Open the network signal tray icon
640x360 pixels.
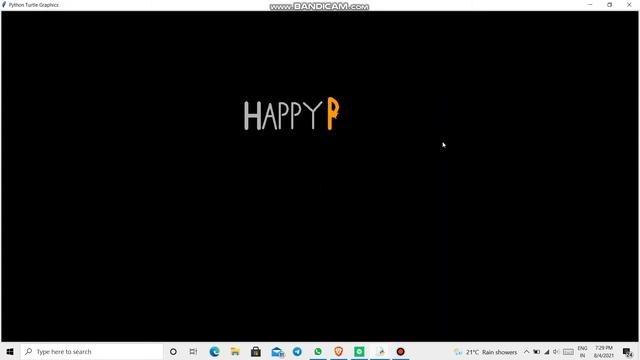pyautogui.click(x=547, y=352)
